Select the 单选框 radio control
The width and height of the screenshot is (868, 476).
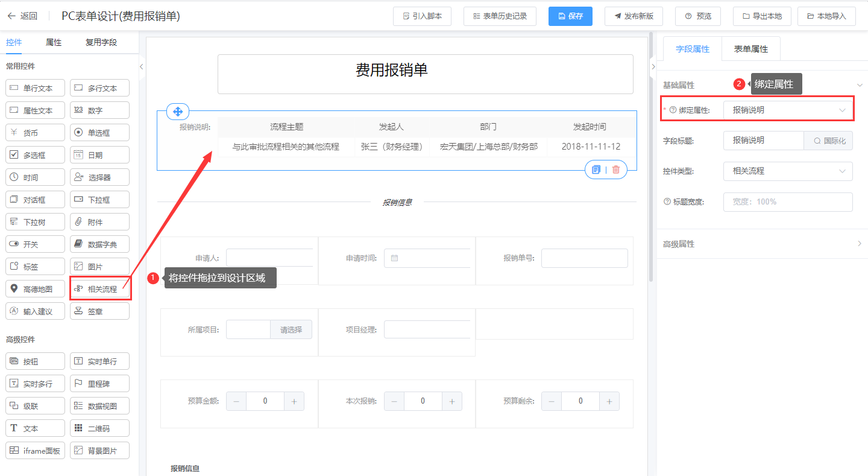point(99,133)
